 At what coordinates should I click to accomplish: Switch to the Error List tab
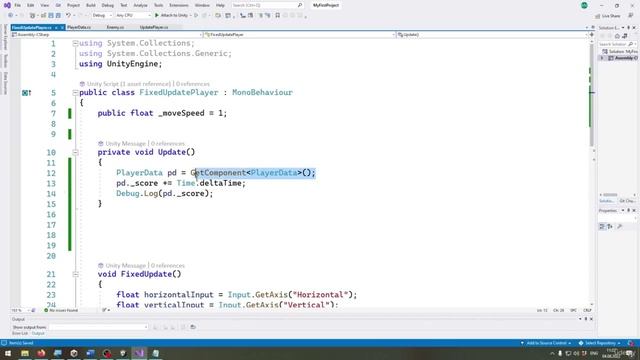coord(20,333)
